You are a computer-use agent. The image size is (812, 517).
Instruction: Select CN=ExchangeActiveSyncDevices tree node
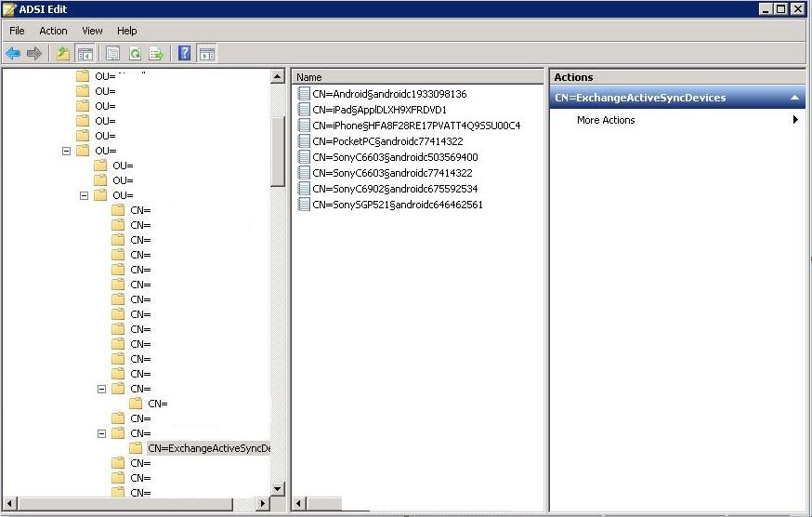point(209,448)
